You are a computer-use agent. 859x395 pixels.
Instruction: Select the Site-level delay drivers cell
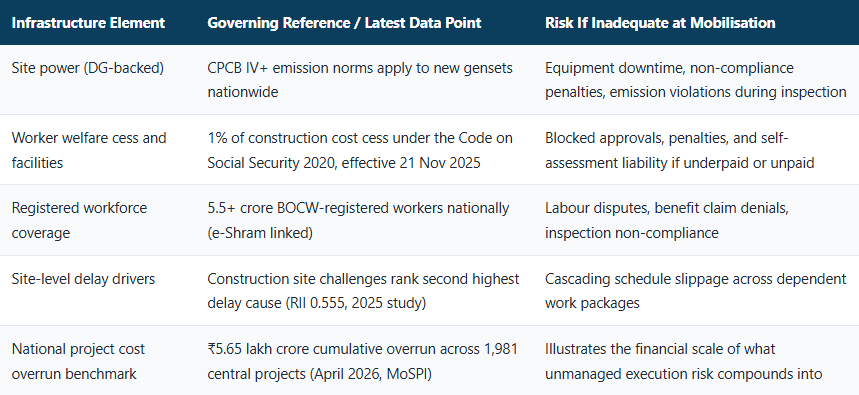tap(83, 279)
